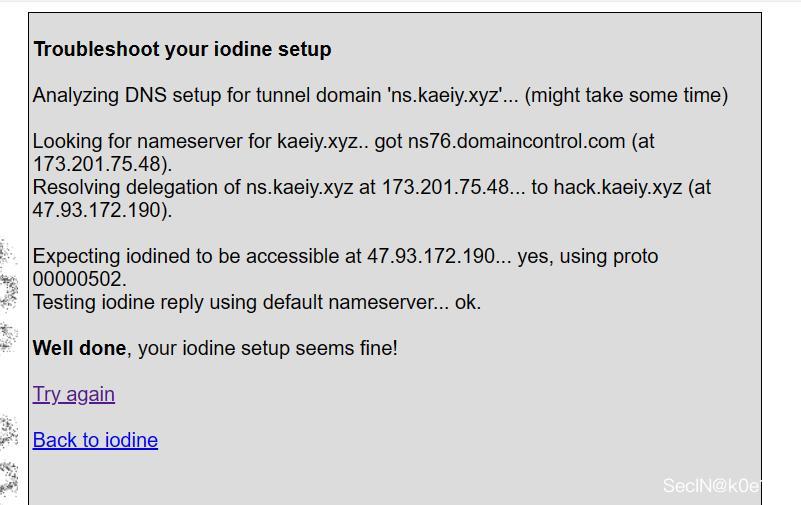801x505 pixels.
Task: Click the ns76.domaincontrol.com nameserver text
Action: [x=516, y=141]
